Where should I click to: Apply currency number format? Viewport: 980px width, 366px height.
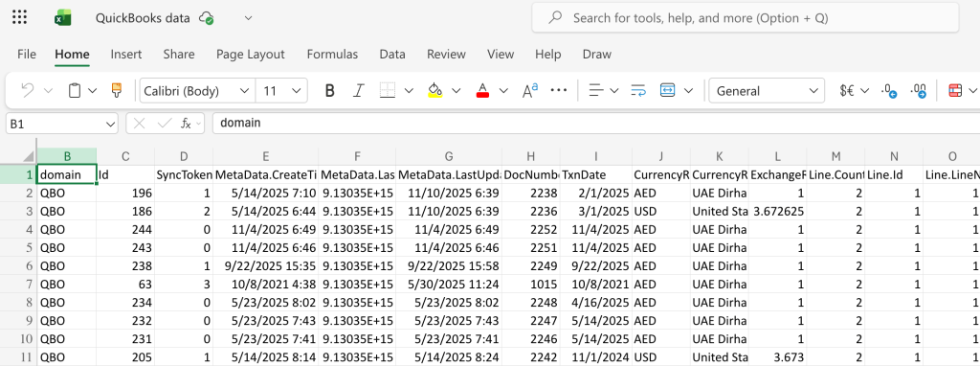[x=847, y=91]
